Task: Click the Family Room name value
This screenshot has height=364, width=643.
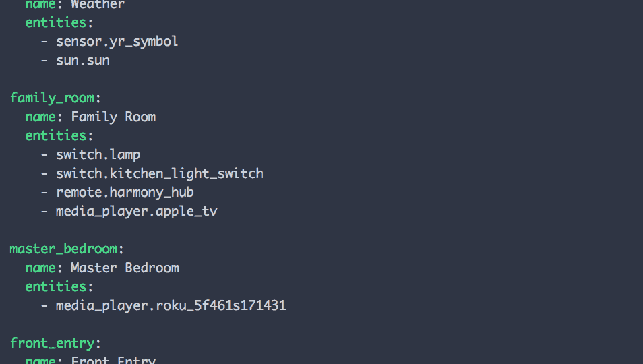Action: [114, 117]
